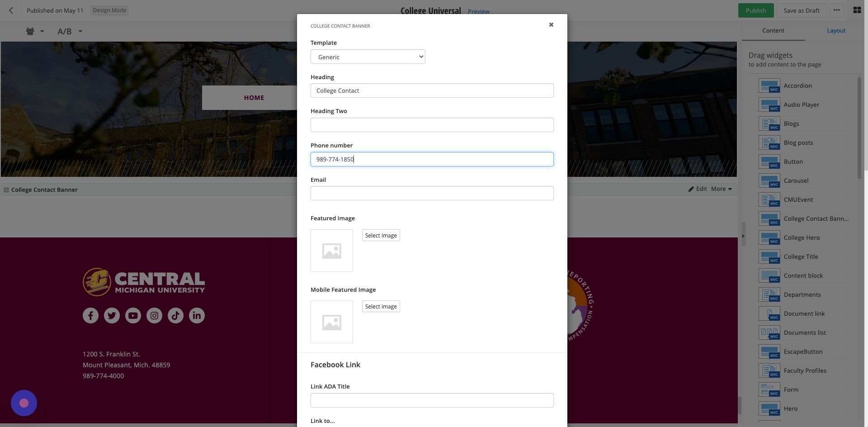Screen dimensions: 868x427
Task: Open the apps grid icon top right
Action: coord(857,9)
